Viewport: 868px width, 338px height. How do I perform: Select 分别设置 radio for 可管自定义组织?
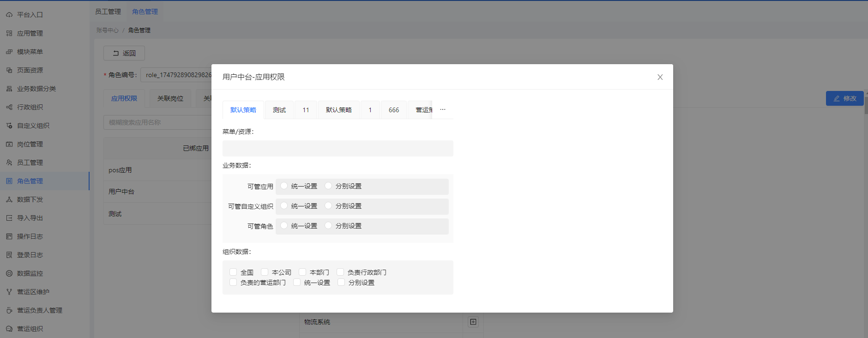[328, 205]
